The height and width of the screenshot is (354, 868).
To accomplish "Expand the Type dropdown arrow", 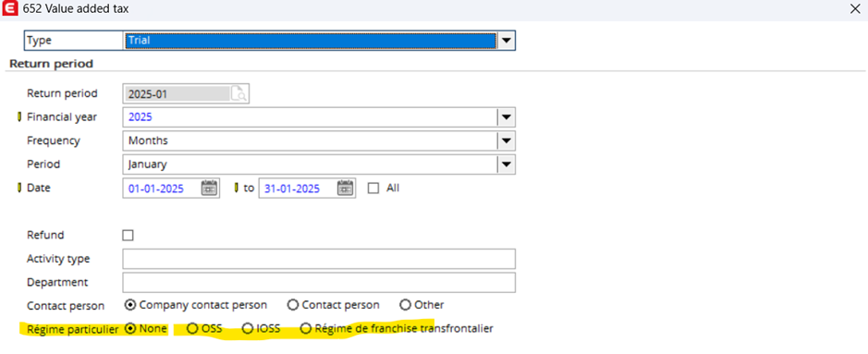I will click(506, 41).
